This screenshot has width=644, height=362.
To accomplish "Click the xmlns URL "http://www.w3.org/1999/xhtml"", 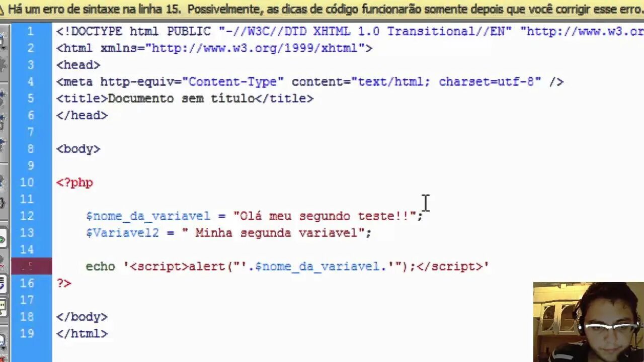I will 255,48.
